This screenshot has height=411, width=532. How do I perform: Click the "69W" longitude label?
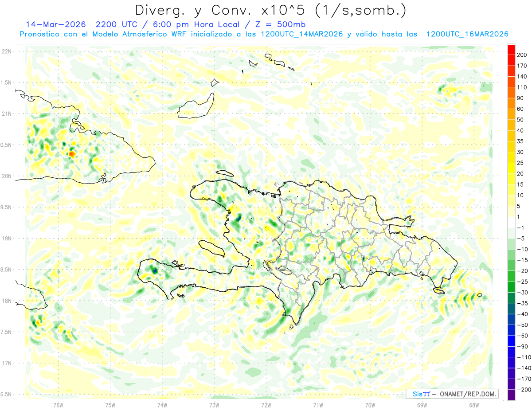pos(422,405)
